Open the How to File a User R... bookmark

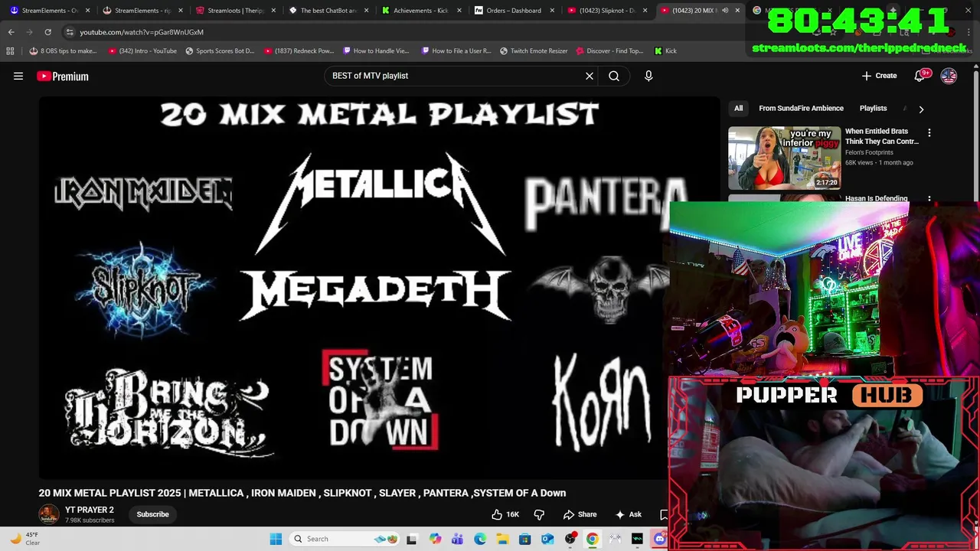tap(456, 51)
